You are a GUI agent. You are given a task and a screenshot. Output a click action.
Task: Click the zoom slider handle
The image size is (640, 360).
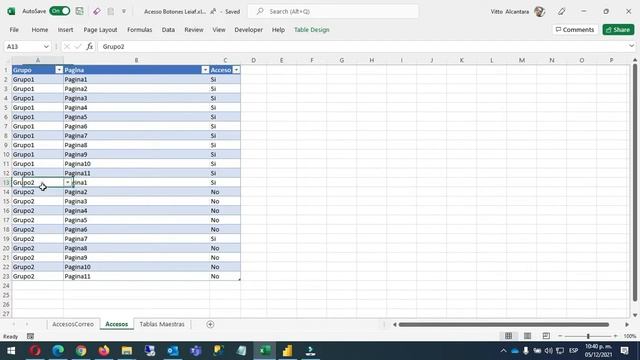[588, 336]
